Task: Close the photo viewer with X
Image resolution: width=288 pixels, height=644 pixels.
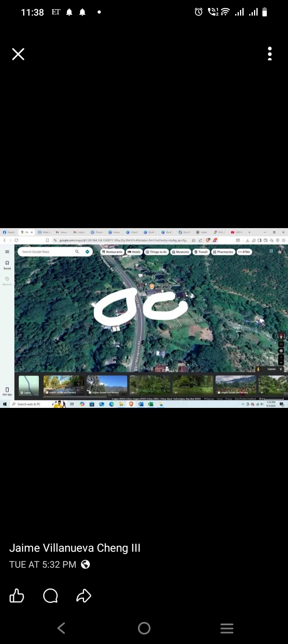Action: point(18,54)
